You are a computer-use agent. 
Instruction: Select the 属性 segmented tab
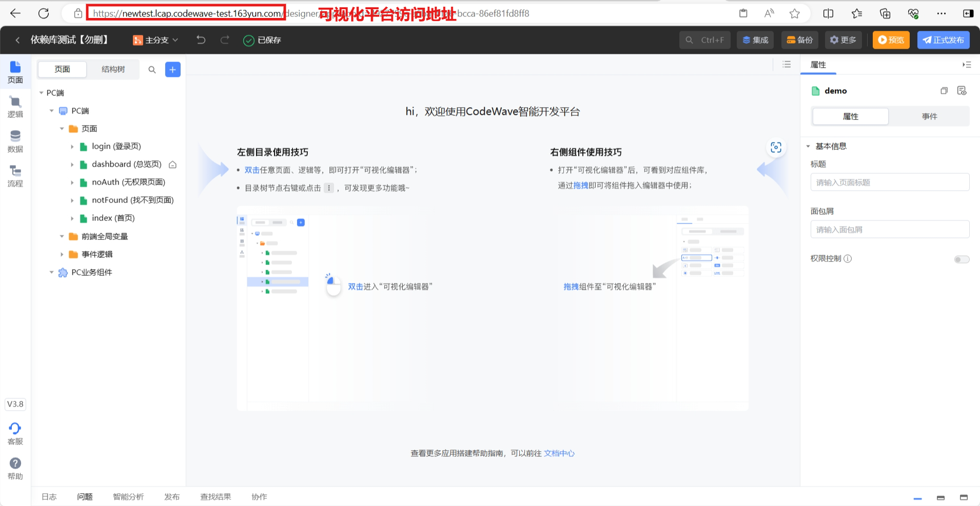tap(850, 116)
